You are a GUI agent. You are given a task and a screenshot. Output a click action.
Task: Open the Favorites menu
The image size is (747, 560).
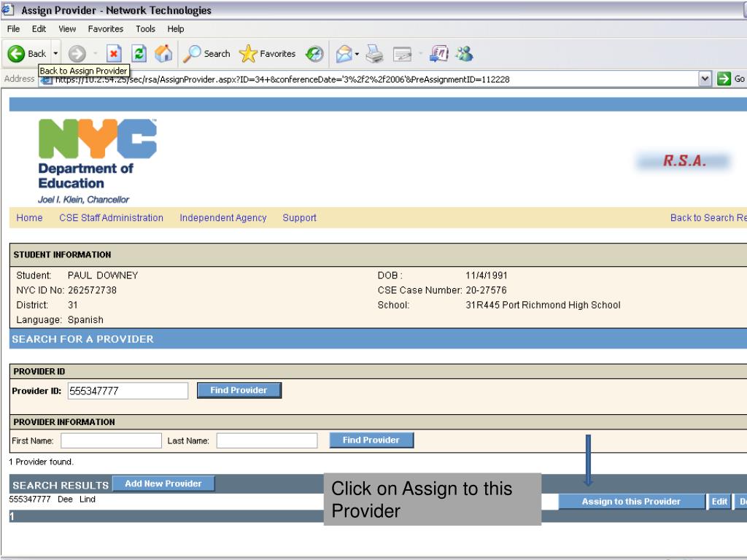106,29
